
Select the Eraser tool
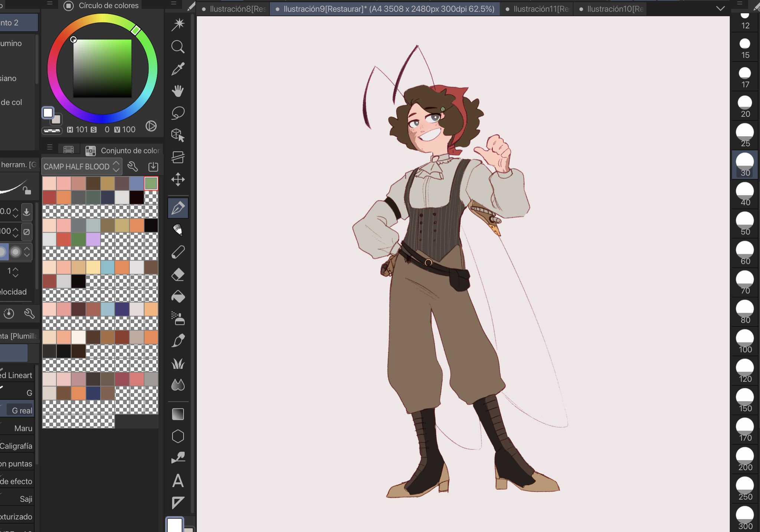(178, 275)
